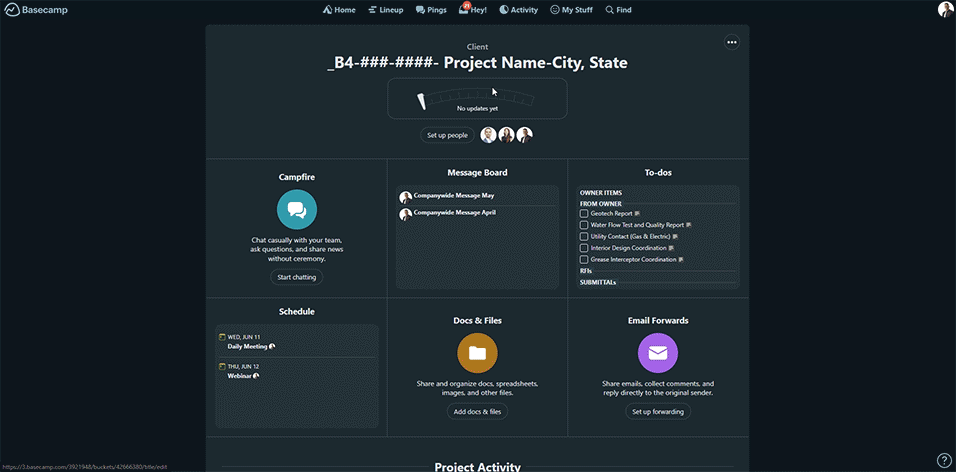Open the FROM OWNER group

point(601,204)
